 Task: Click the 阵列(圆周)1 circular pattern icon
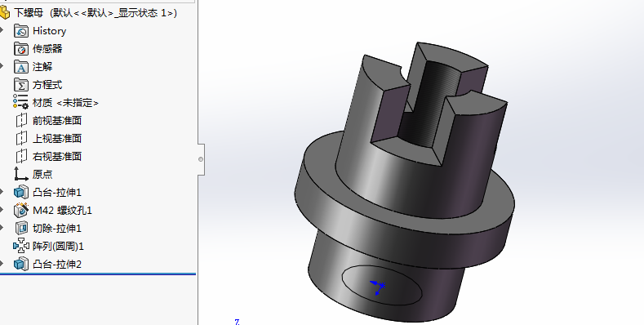pos(21,246)
